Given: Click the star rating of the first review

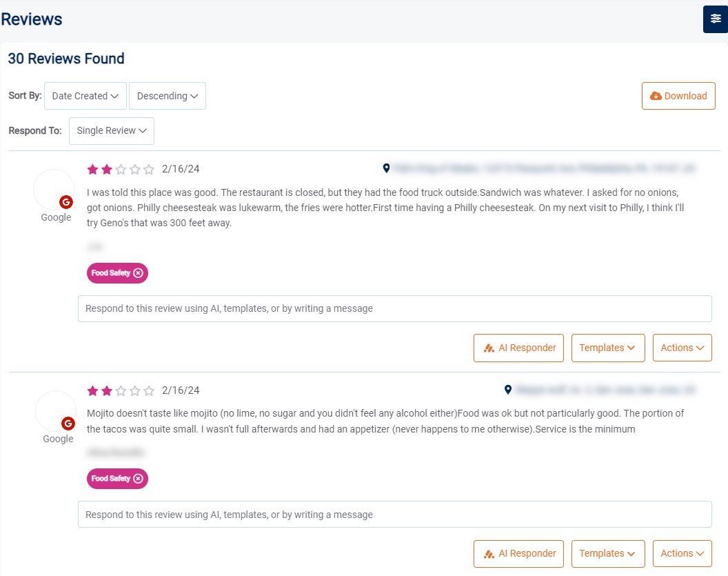Looking at the screenshot, I should pyautogui.click(x=121, y=169).
